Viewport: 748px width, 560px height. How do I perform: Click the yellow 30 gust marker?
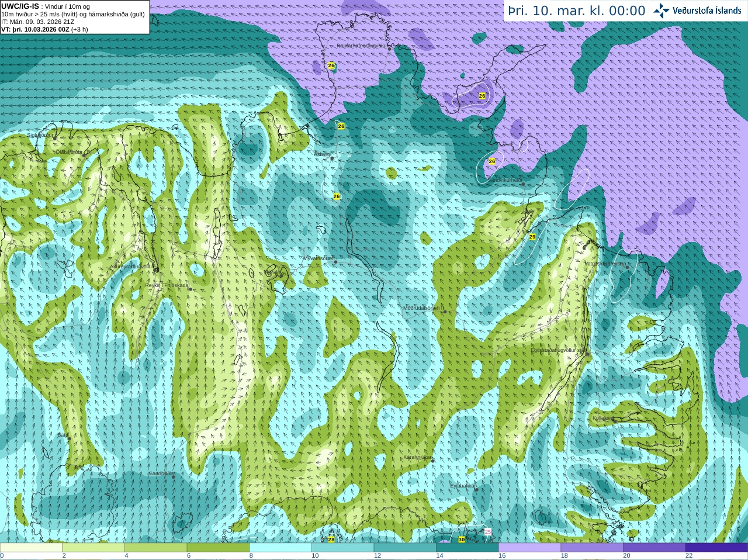pyautogui.click(x=462, y=540)
